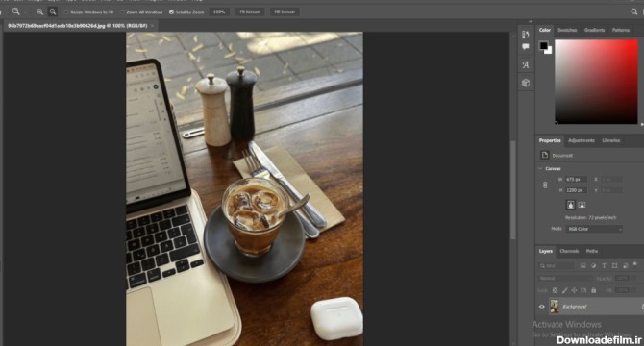
Task: Open the Mode RGB Color dropdown
Action: [x=594, y=229]
